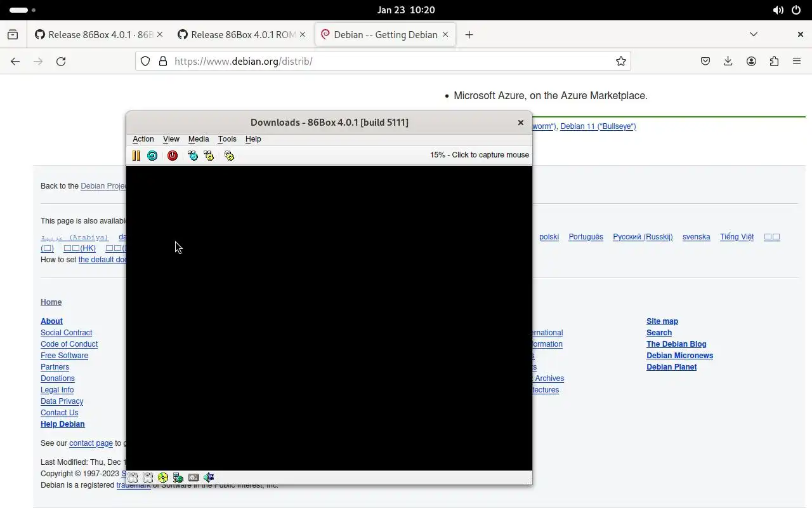The width and height of the screenshot is (812, 508).
Task: Reload the Debian page
Action: coord(61,61)
